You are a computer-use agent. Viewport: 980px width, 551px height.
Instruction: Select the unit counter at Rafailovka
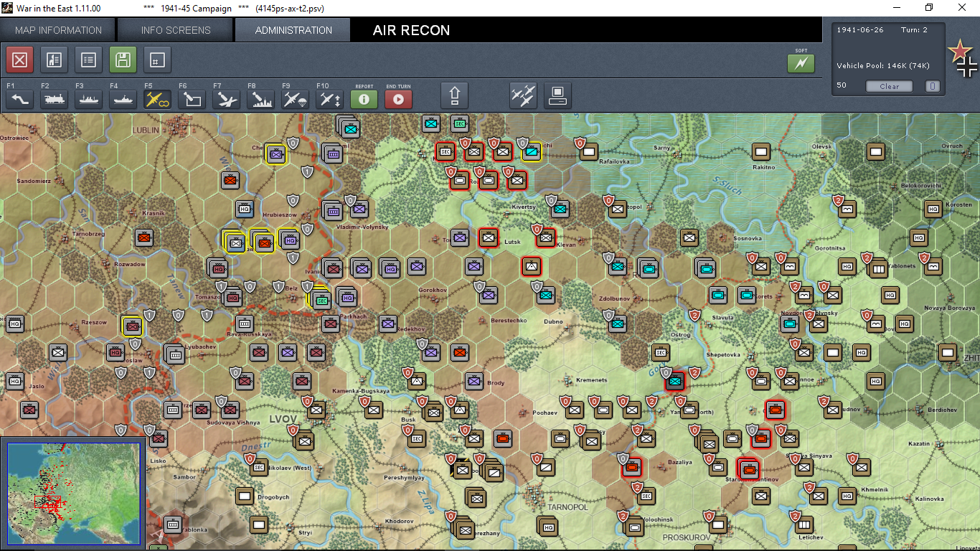589,151
